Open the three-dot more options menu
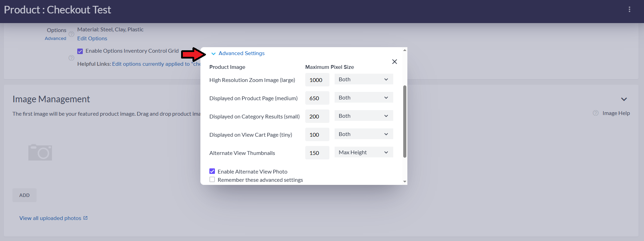 coord(629,10)
